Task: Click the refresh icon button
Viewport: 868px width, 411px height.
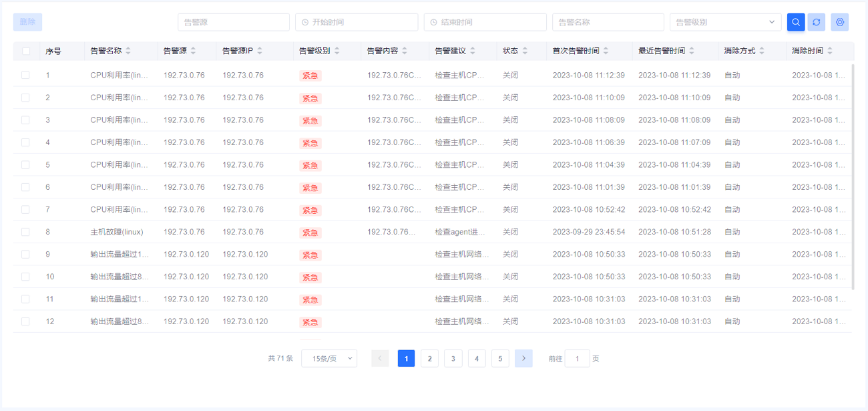Action: click(816, 22)
